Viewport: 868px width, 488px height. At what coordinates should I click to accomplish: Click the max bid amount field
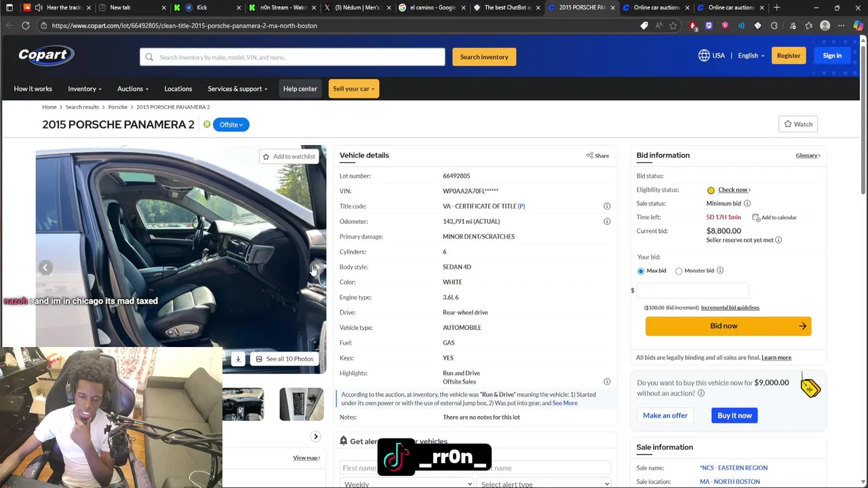tap(693, 291)
